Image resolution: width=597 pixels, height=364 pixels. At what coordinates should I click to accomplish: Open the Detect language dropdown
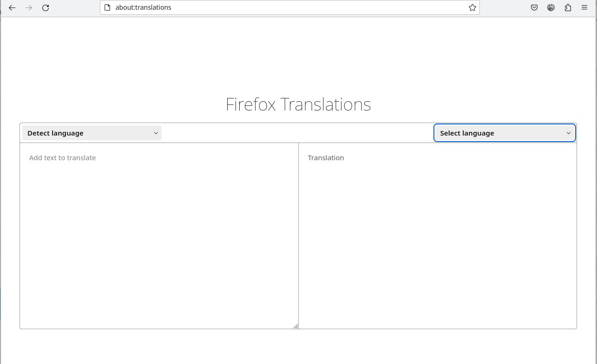click(x=92, y=133)
